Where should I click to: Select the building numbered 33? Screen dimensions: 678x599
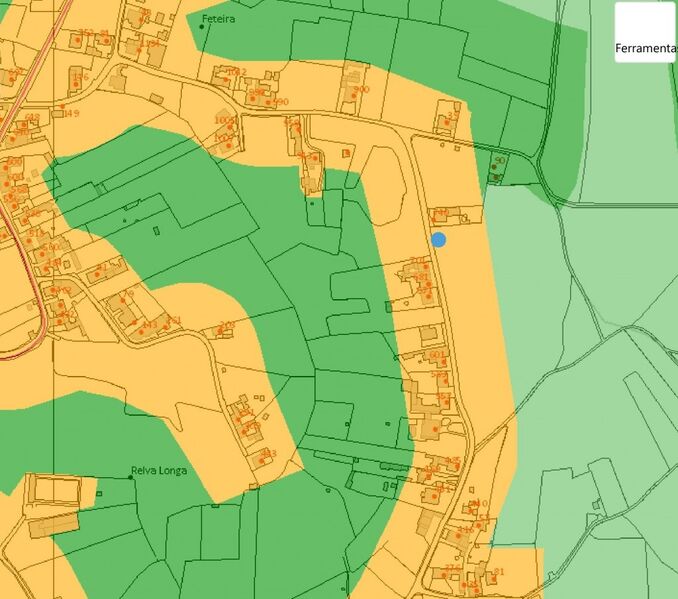(446, 122)
